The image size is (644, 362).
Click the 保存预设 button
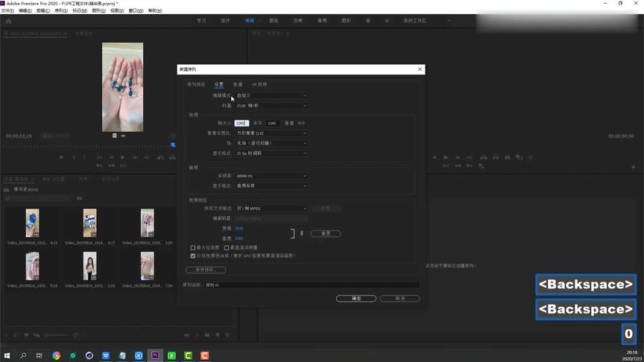[205, 270]
